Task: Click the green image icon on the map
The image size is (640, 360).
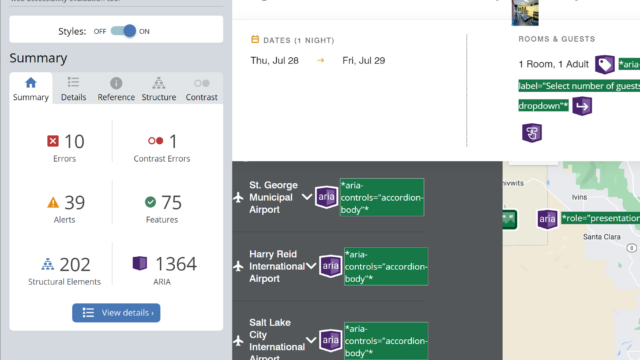Action: pos(510,219)
